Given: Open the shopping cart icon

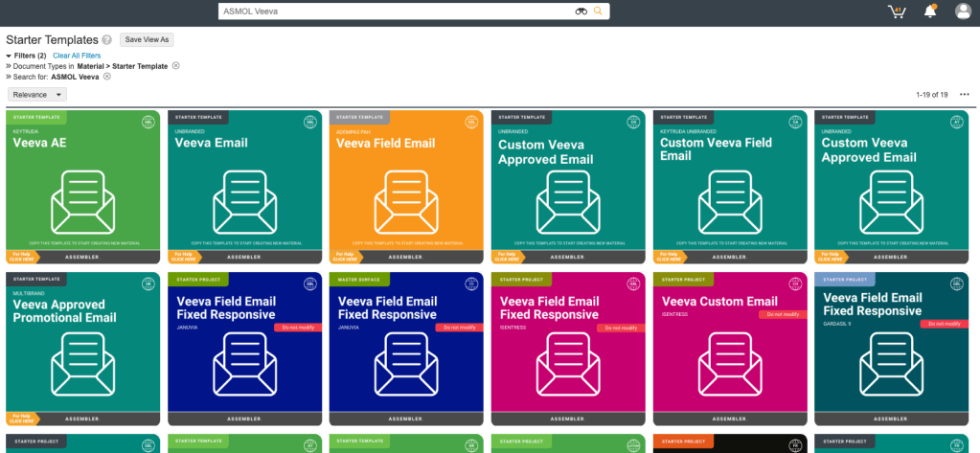Looking at the screenshot, I should point(897,11).
